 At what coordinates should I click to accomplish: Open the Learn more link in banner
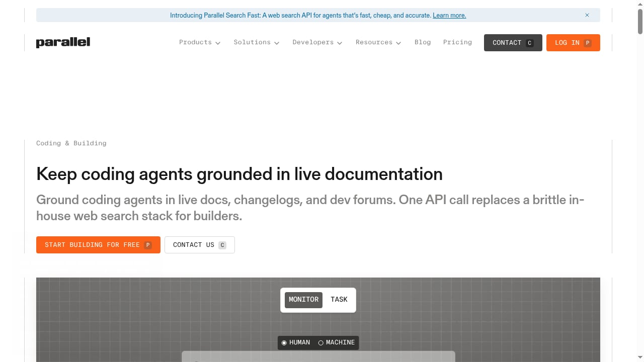pyautogui.click(x=449, y=16)
